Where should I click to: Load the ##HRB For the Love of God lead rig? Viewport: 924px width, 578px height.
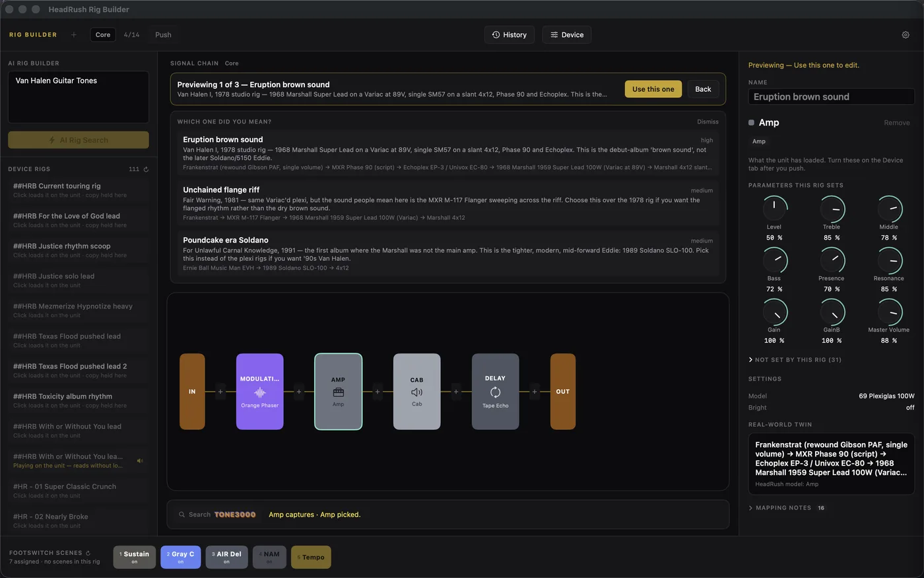coord(79,220)
